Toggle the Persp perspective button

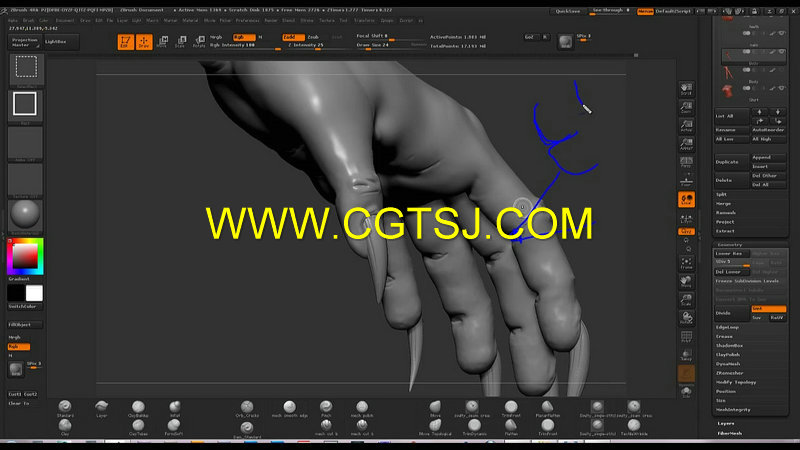click(x=686, y=163)
